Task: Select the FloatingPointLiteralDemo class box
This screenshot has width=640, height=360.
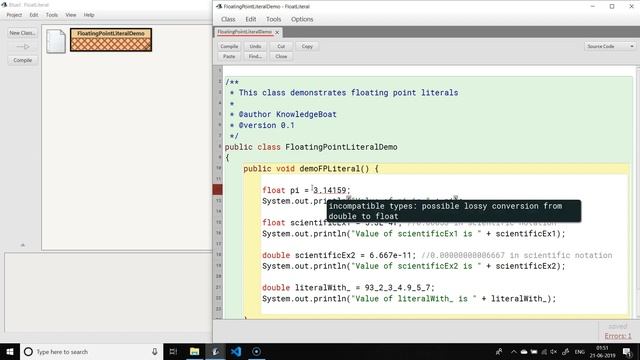Action: pyautogui.click(x=111, y=40)
